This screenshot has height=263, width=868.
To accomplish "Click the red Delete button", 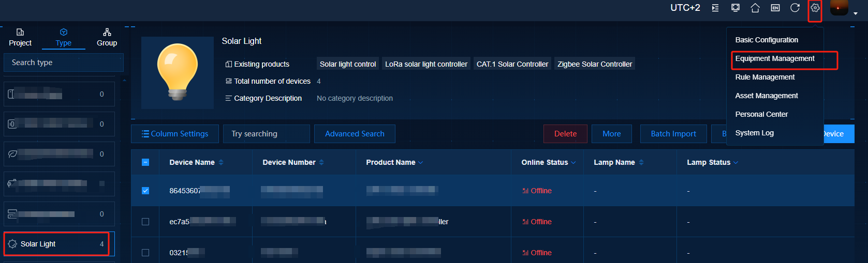I will pos(565,134).
